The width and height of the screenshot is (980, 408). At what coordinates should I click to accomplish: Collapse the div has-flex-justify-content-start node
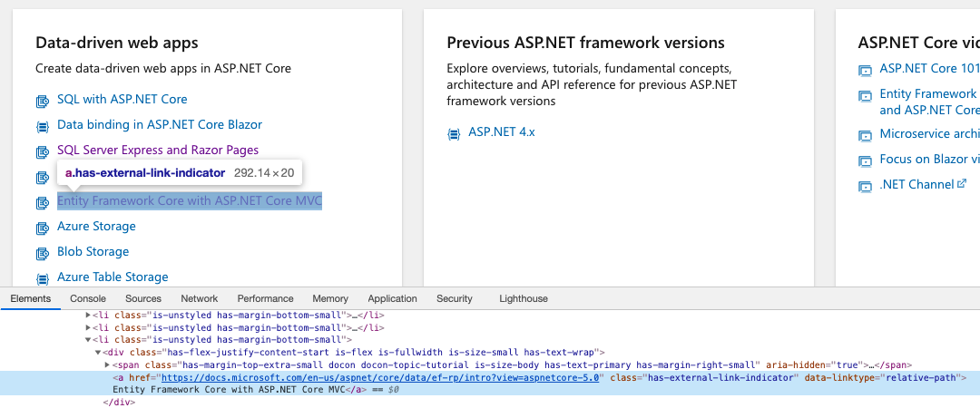[98, 353]
